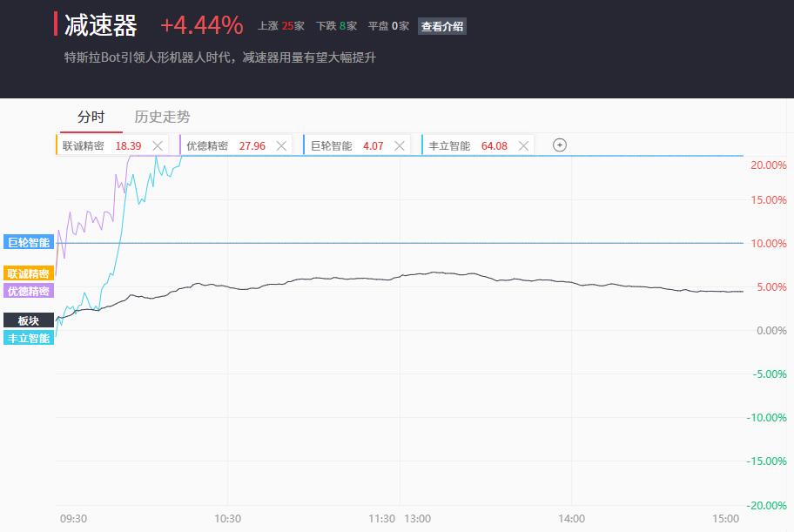Click the blue 巨轮智能 line label
The image size is (794, 532).
click(29, 242)
